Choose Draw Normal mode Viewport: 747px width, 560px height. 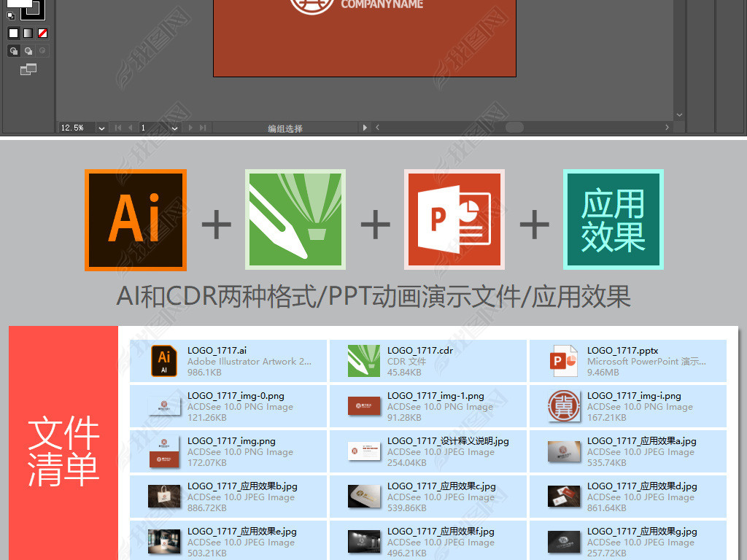coord(14,50)
